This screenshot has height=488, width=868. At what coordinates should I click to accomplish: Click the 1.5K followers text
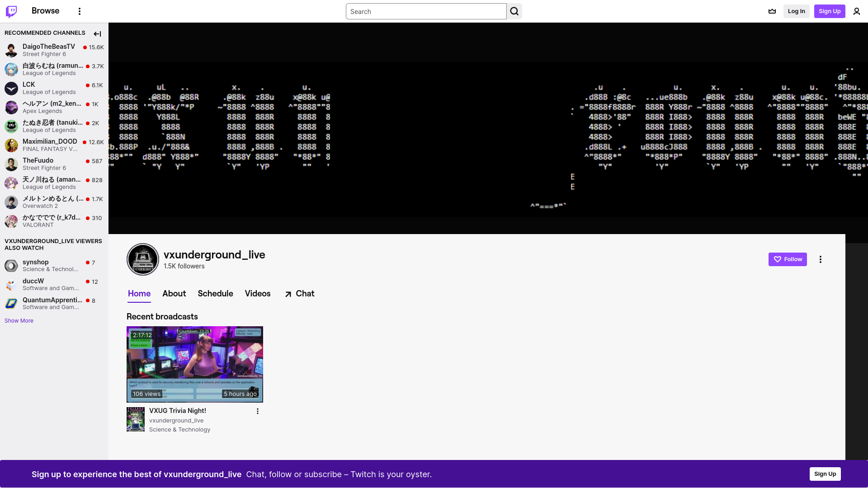click(x=184, y=266)
